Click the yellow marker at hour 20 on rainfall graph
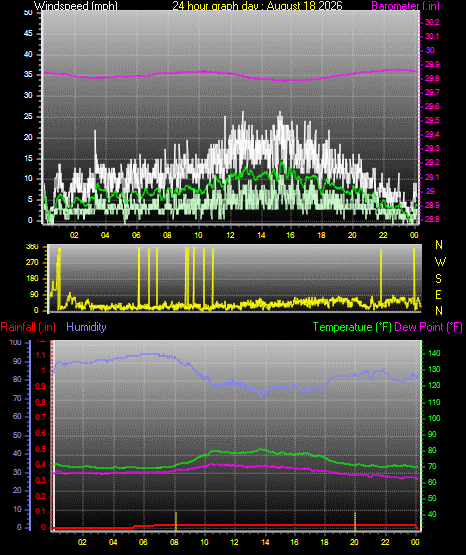 coord(355,522)
